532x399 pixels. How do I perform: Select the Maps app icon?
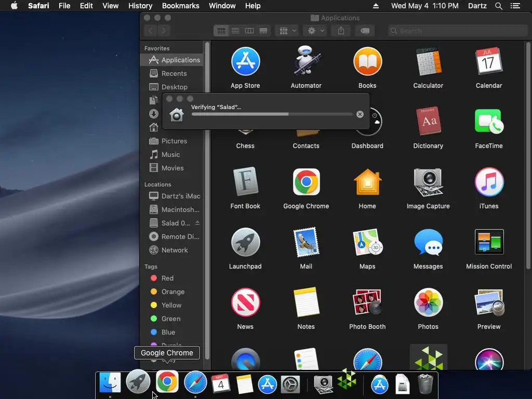pos(367,242)
